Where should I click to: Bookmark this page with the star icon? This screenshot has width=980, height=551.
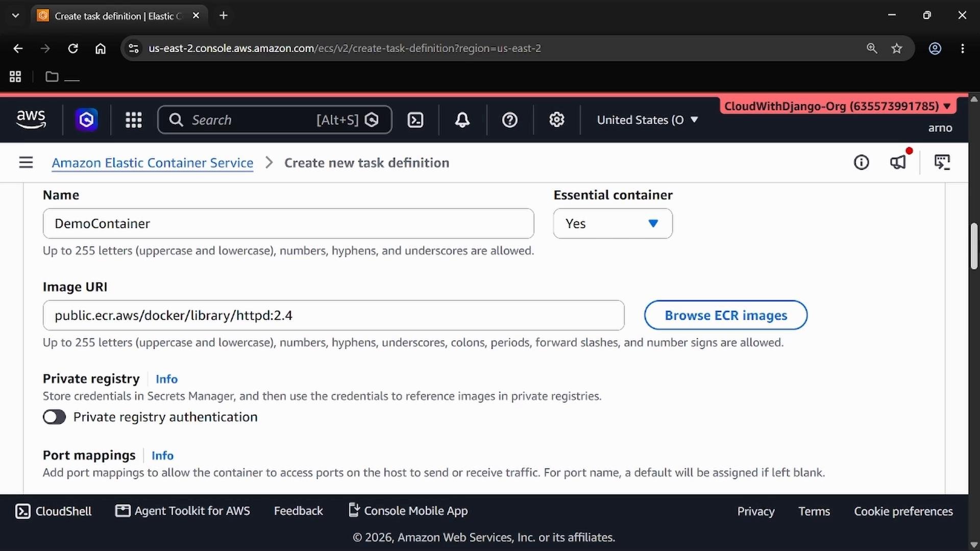(897, 48)
